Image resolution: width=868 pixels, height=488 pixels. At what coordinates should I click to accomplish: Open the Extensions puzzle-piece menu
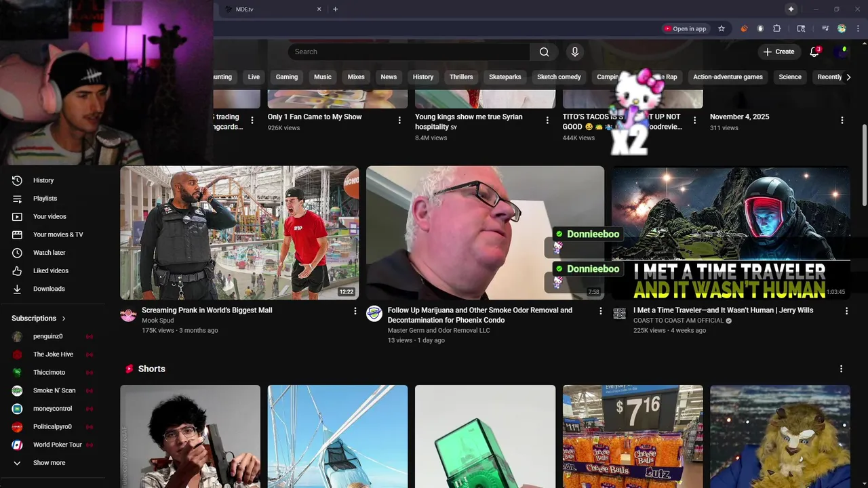coord(777,28)
